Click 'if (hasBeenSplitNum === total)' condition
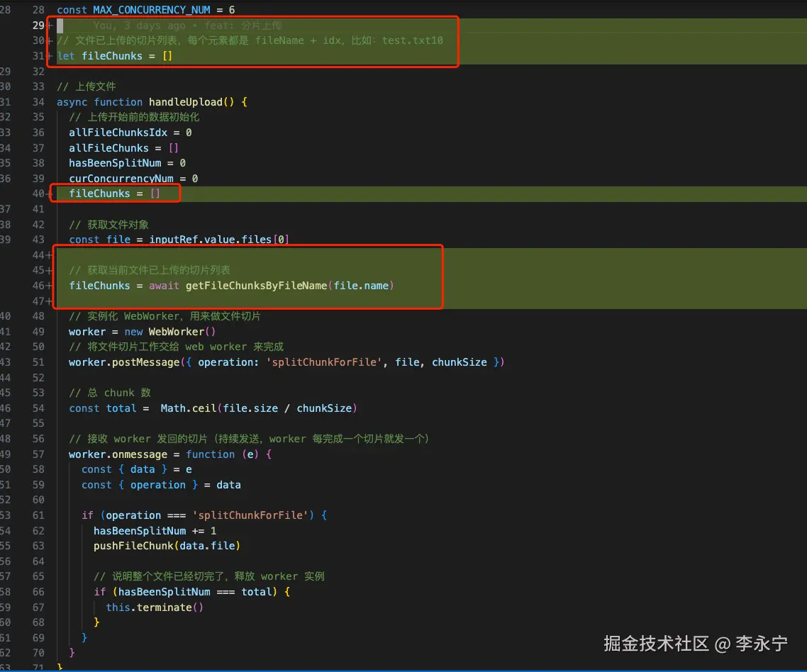The height and width of the screenshot is (672, 807). click(185, 592)
